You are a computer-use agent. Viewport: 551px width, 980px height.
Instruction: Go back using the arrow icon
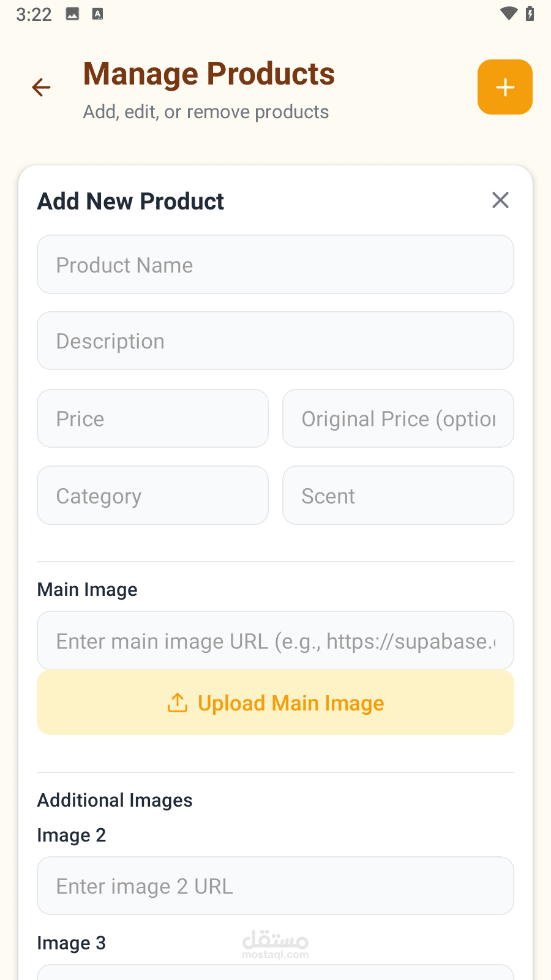(41, 88)
